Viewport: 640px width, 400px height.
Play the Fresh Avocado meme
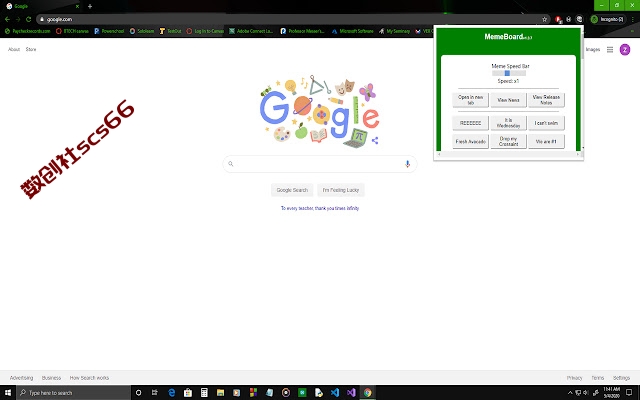click(x=470, y=141)
